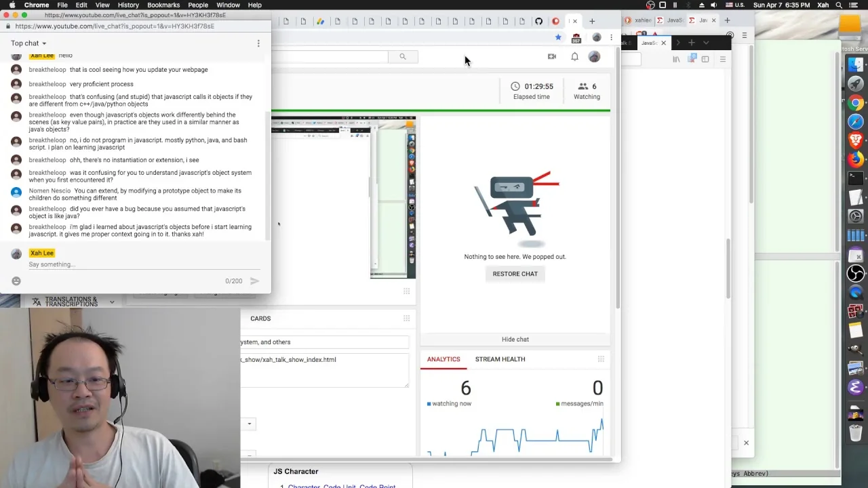Send the chat message arrow icon
The image size is (868, 488).
pyautogui.click(x=254, y=281)
